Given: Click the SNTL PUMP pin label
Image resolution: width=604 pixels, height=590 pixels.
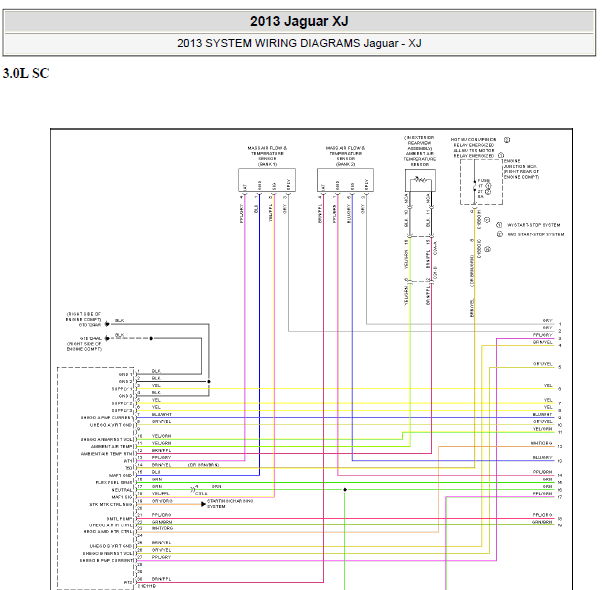Looking at the screenshot, I should coord(119,517).
